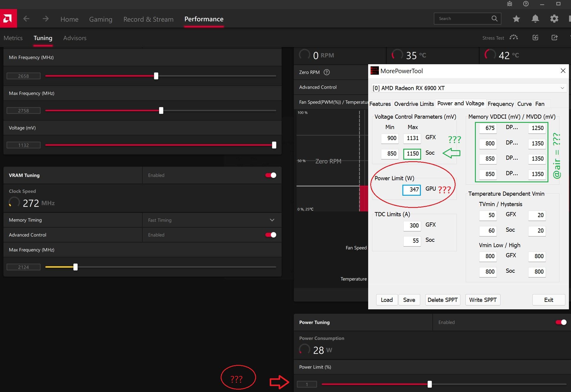
Task: Click the Load button
Action: click(x=387, y=300)
